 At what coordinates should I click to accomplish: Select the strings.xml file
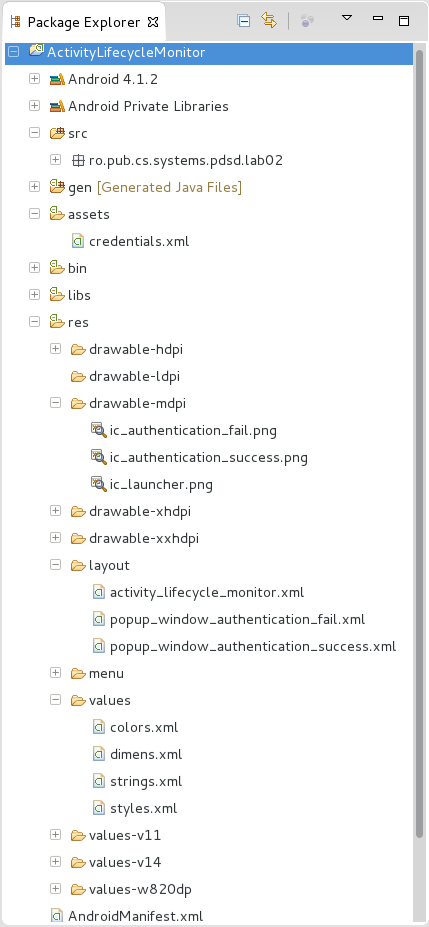[146, 782]
